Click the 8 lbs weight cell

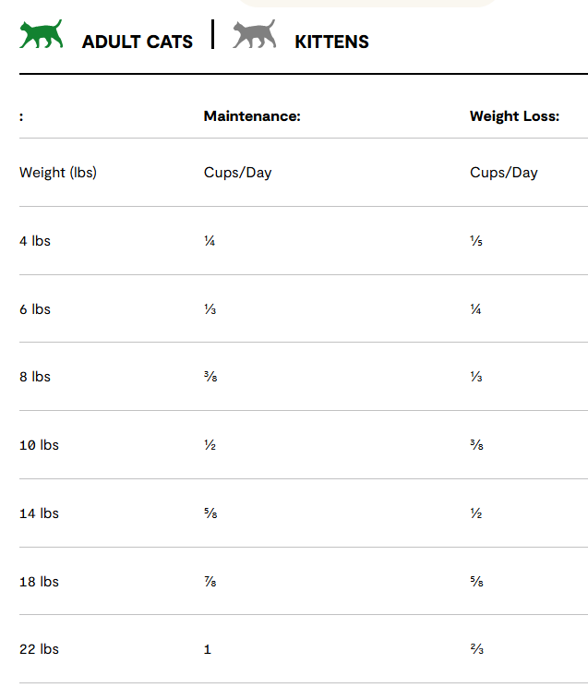pyautogui.click(x=35, y=377)
